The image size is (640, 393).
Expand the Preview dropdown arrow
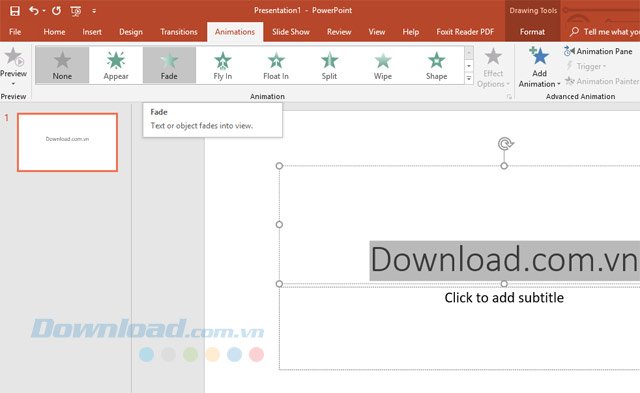(x=13, y=84)
